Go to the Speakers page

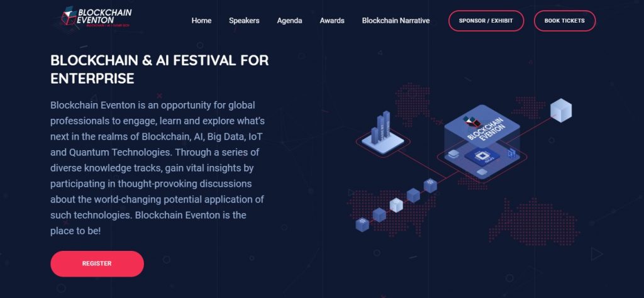244,21
